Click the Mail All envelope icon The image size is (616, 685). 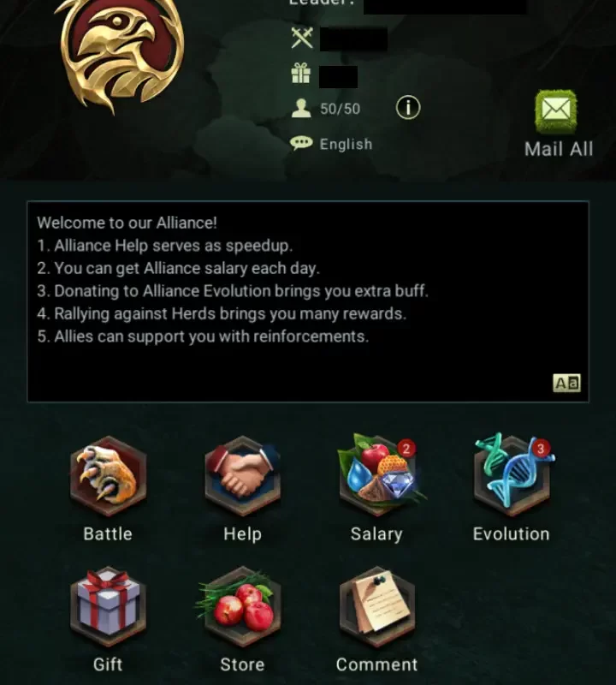(x=556, y=111)
